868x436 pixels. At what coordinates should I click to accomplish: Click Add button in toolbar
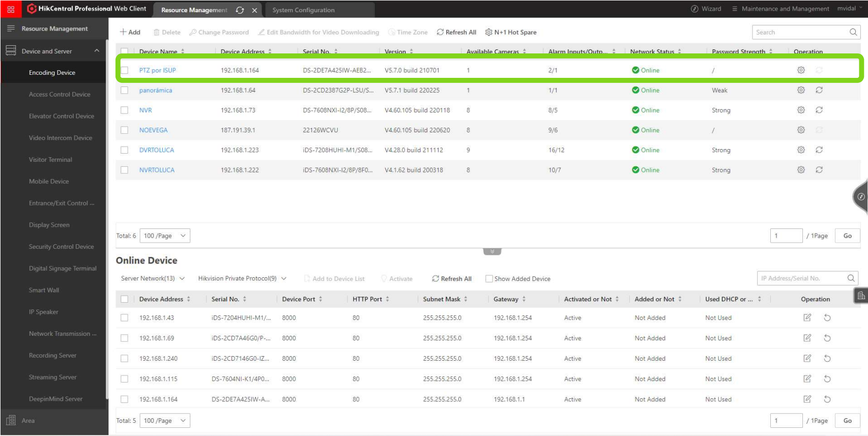[130, 32]
